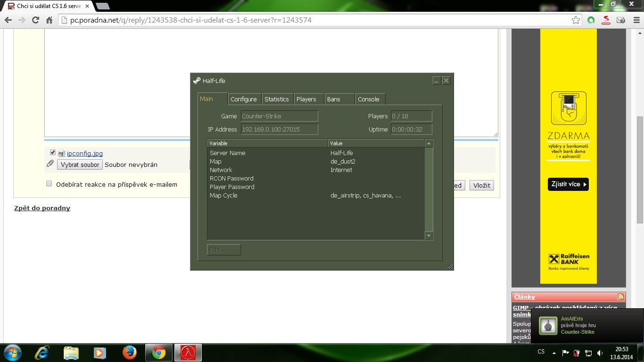Viewport: 644px width, 362px height.
Task: Click the Steam logo in Half-Life title bar
Action: pyautogui.click(x=197, y=81)
